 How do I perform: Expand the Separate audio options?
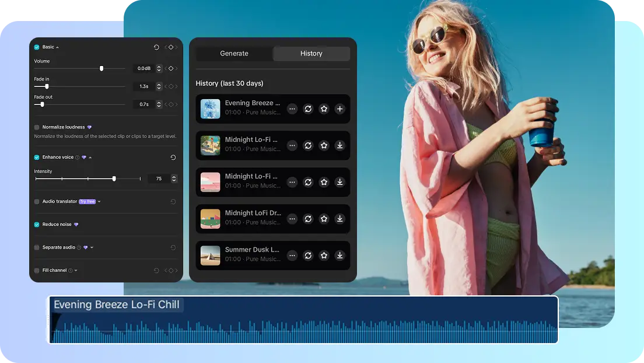[x=93, y=247]
